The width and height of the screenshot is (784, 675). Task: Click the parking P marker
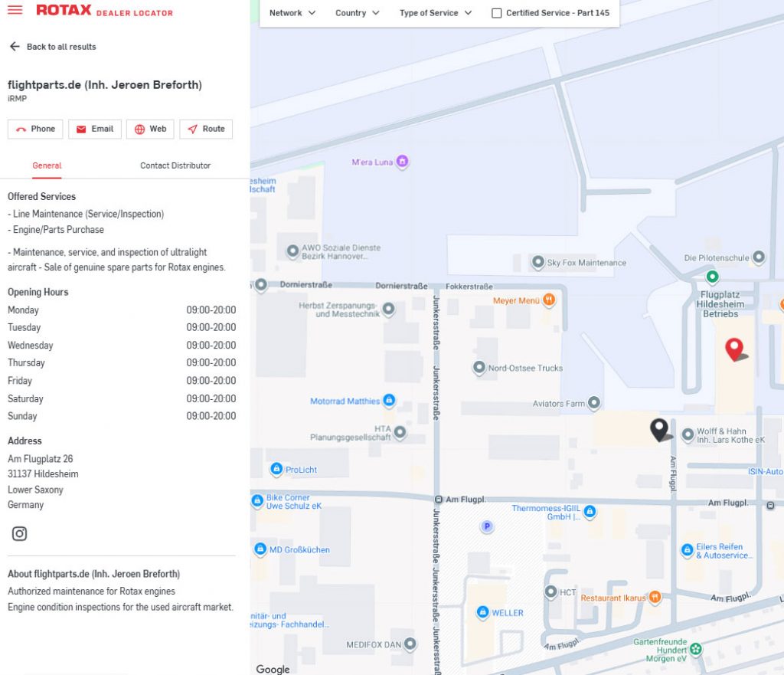tap(487, 526)
